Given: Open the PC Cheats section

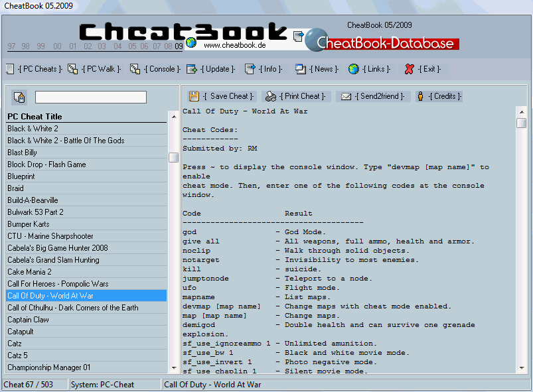Looking at the screenshot, I should [x=40, y=69].
